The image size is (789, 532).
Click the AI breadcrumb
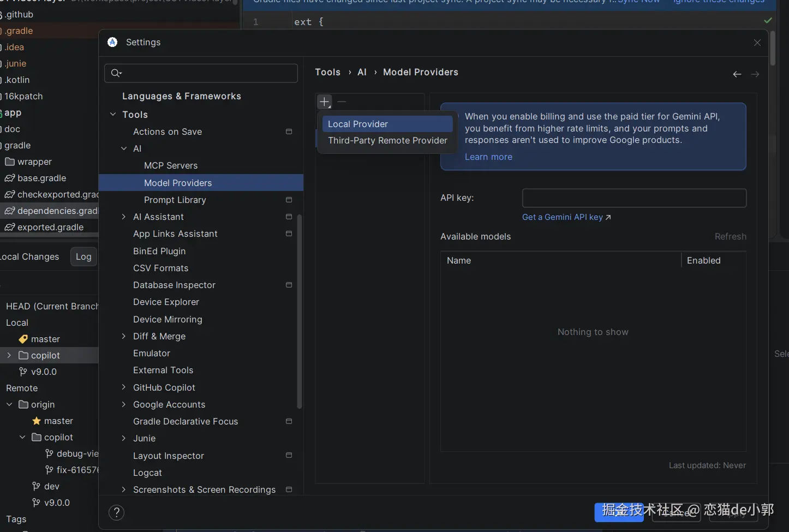coord(362,72)
